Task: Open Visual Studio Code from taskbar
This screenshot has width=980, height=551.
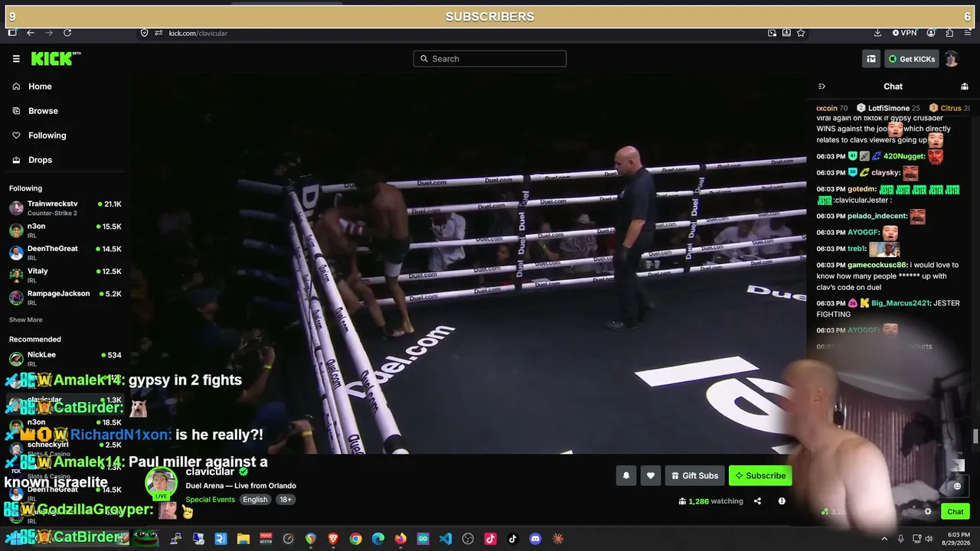Action: [446, 539]
